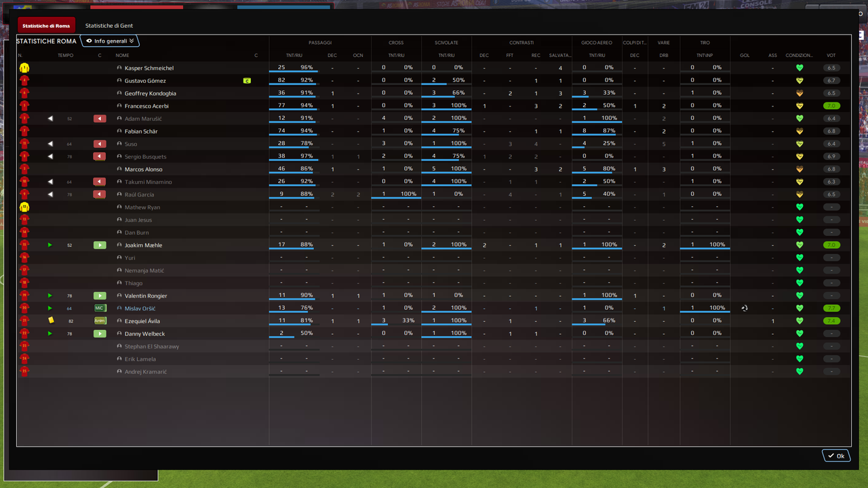Sort the table by the VOT rating column

click(831, 56)
